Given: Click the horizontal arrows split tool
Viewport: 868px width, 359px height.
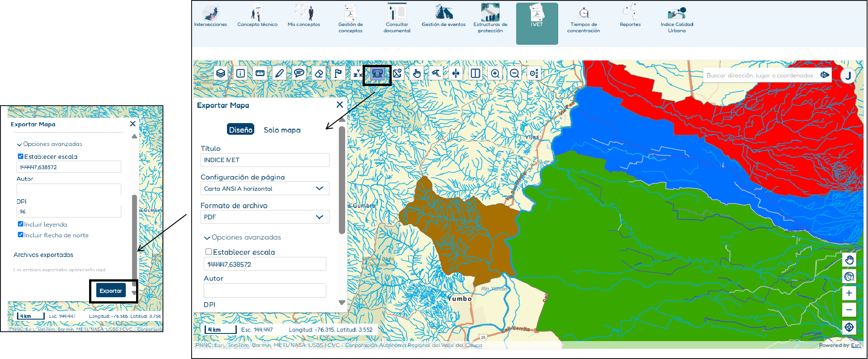Looking at the screenshot, I should [x=456, y=73].
